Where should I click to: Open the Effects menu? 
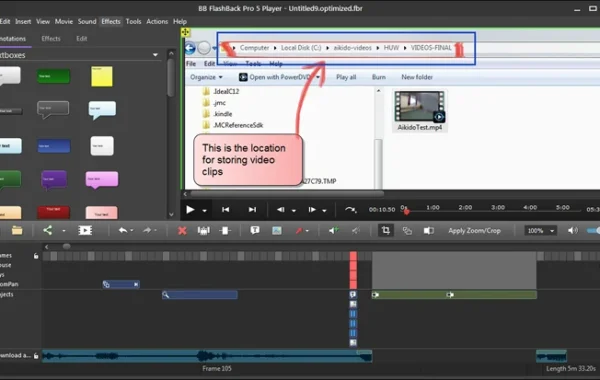(111, 21)
